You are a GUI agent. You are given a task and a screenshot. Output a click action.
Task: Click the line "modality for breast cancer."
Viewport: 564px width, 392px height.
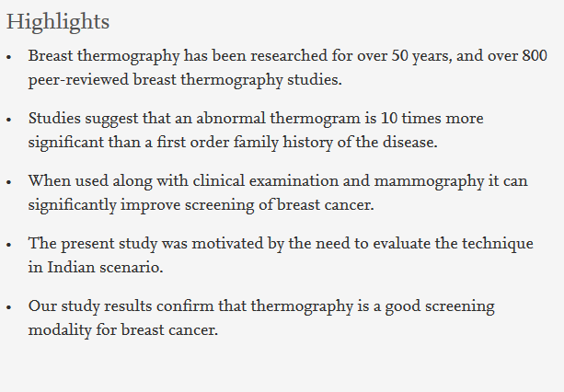pyautogui.click(x=123, y=329)
